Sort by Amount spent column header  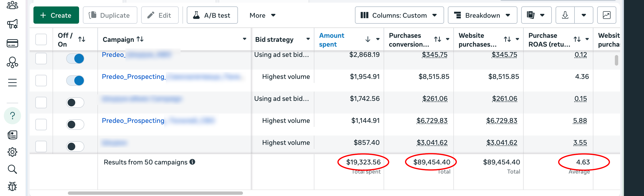[332, 40]
